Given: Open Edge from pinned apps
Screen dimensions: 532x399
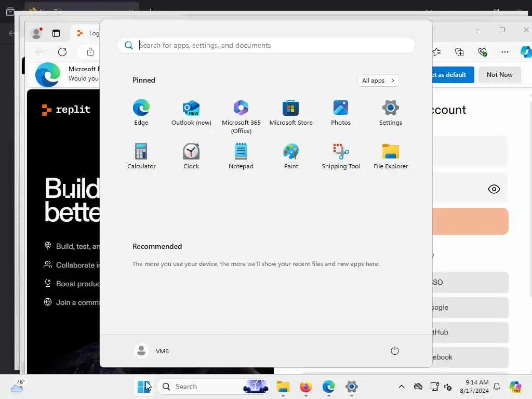Looking at the screenshot, I should tap(141, 113).
